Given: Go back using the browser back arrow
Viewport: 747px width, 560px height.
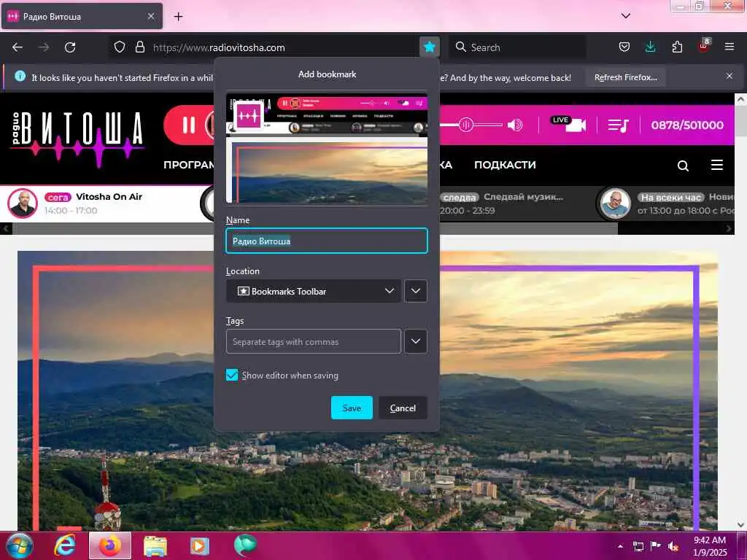Looking at the screenshot, I should (x=18, y=47).
